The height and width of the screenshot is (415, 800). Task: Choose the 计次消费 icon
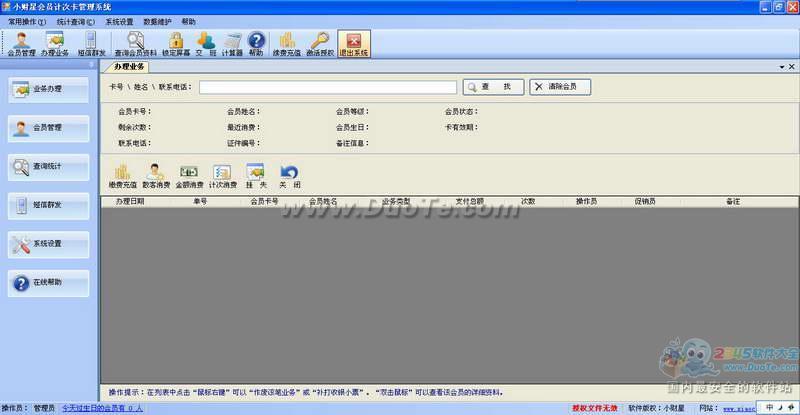[x=222, y=176]
